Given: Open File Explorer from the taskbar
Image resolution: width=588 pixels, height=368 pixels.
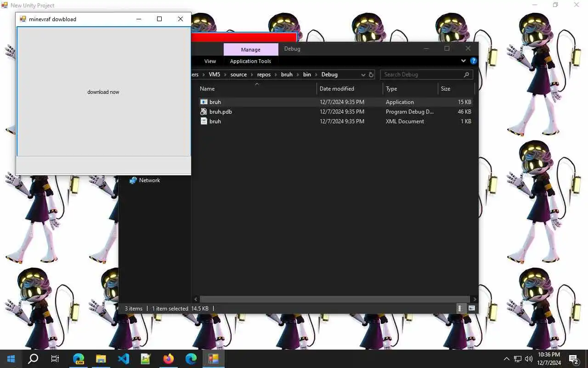Looking at the screenshot, I should 101,359.
